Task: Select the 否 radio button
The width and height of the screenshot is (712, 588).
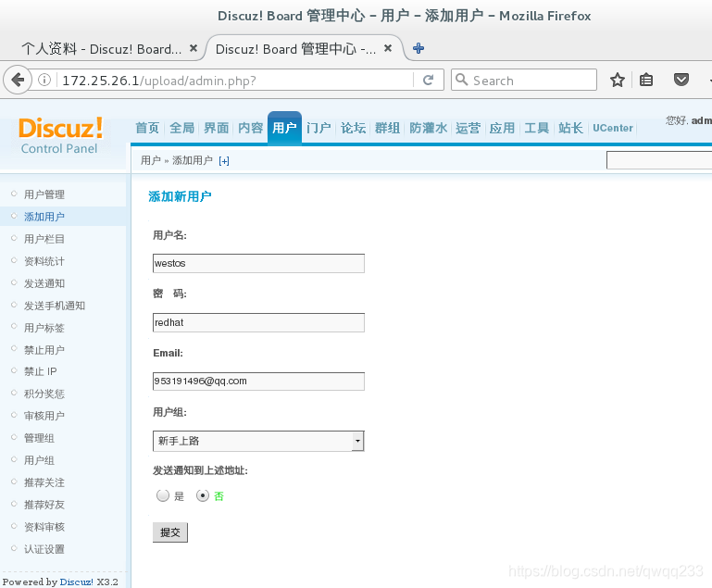Action: pos(203,495)
